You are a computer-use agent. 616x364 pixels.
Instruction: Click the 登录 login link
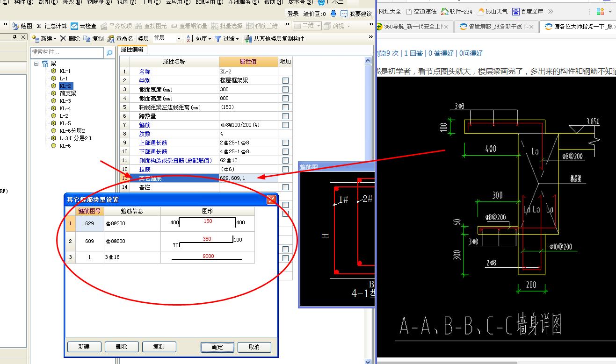tap(293, 14)
